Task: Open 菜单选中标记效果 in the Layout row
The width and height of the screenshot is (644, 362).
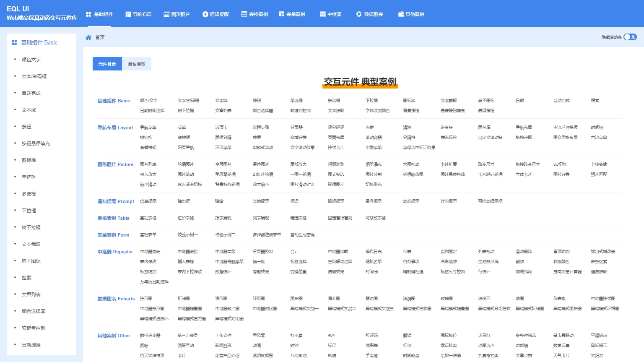Action: click(x=419, y=148)
